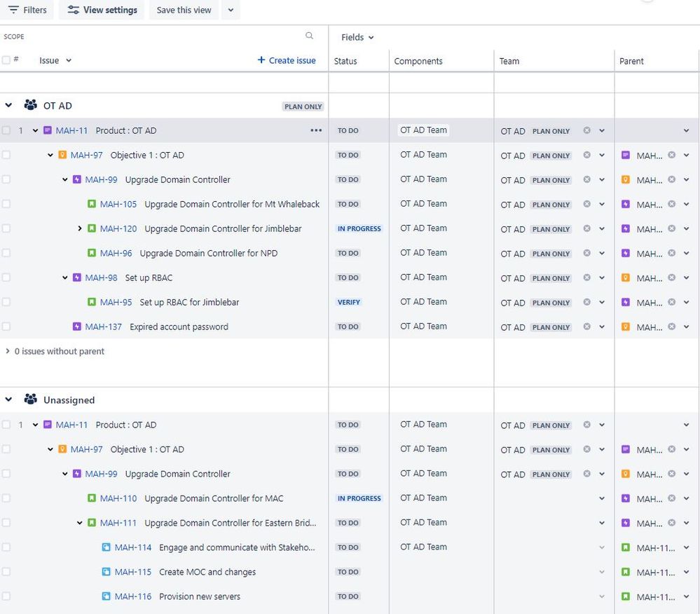Clear parent for MAH-96 row
This screenshot has height=614, width=700.
671,253
